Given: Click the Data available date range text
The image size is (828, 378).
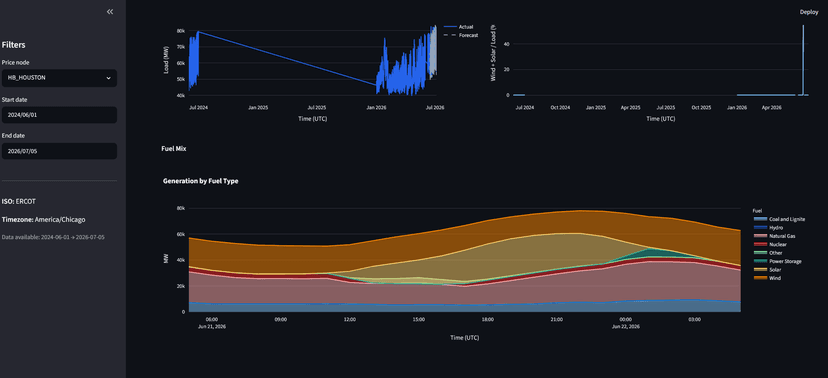Looking at the screenshot, I should pos(53,237).
